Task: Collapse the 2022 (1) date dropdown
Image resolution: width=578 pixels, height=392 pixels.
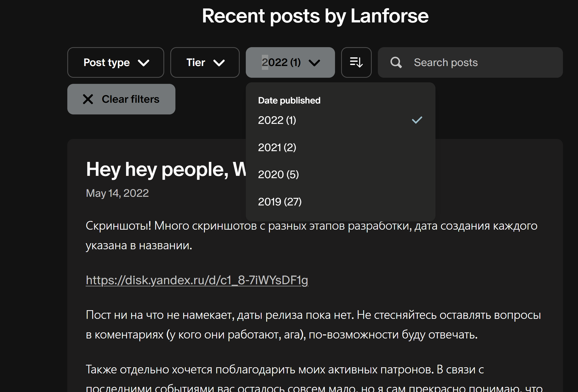Action: click(x=290, y=62)
